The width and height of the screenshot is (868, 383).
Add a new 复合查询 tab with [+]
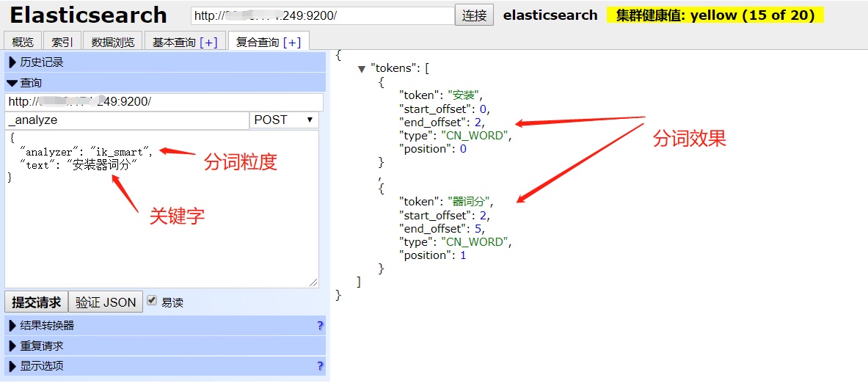(x=292, y=42)
